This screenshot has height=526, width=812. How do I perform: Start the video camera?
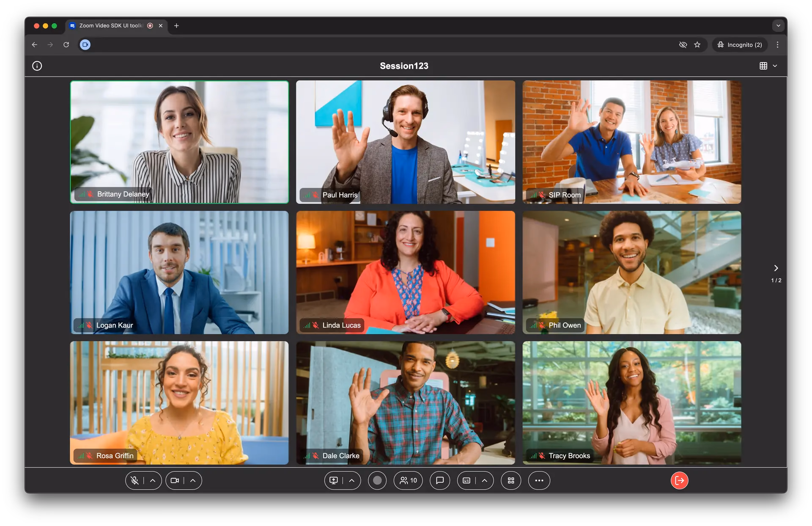point(175,480)
